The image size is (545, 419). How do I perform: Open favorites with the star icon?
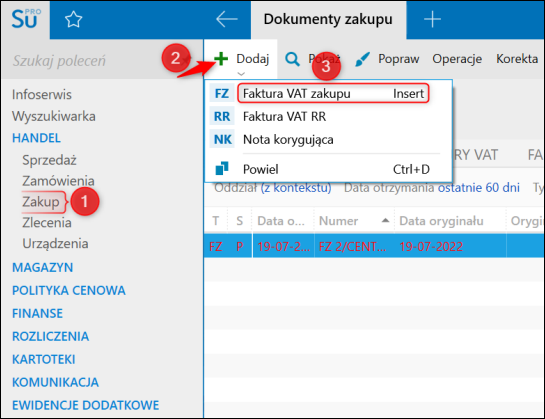tap(73, 19)
